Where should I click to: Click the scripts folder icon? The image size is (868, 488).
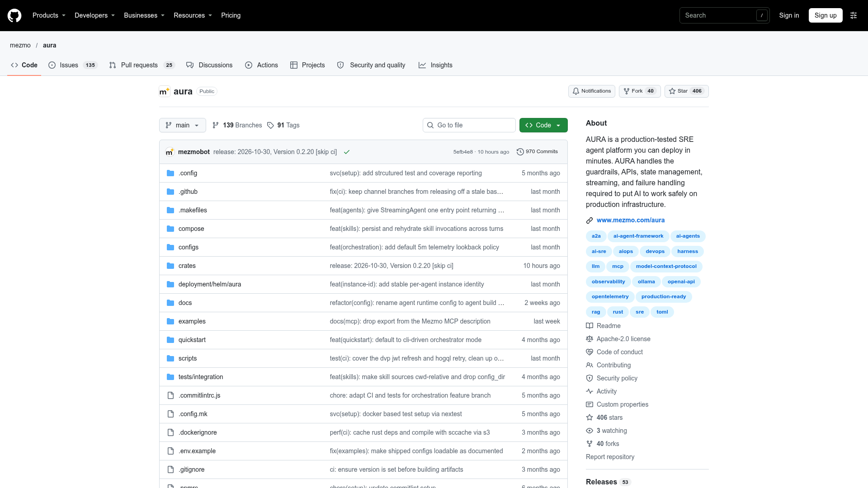[170, 358]
